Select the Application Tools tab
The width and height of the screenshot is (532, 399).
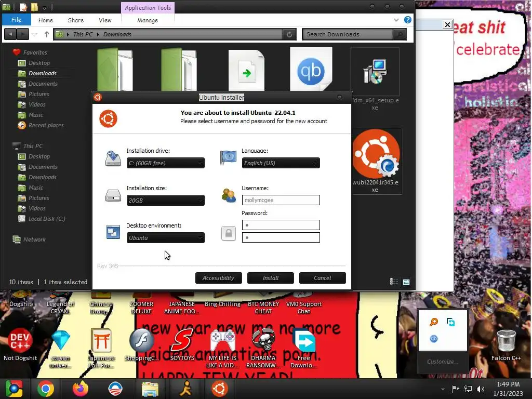pos(148,7)
